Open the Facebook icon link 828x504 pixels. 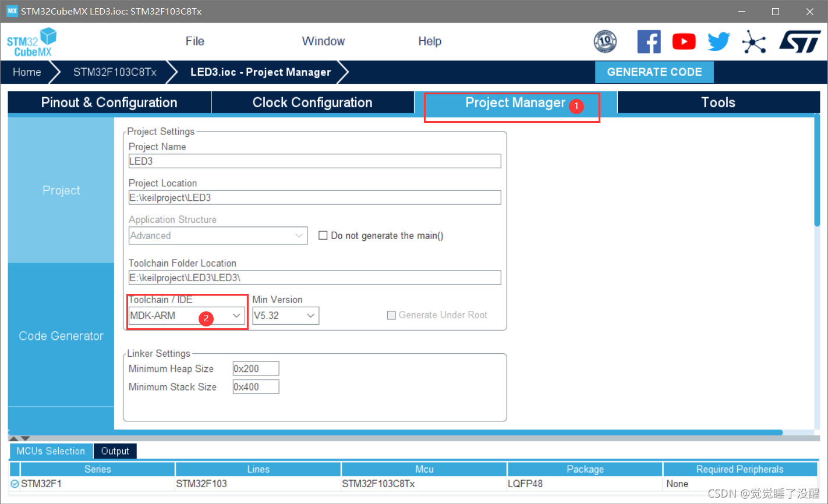point(649,41)
